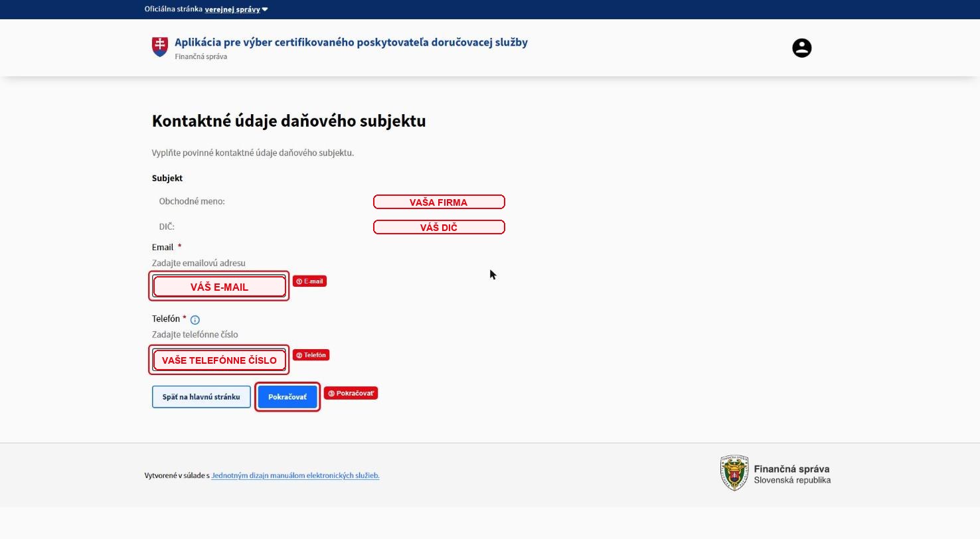Click the application title in the header
Screen dimensions: 980x539
[351, 42]
